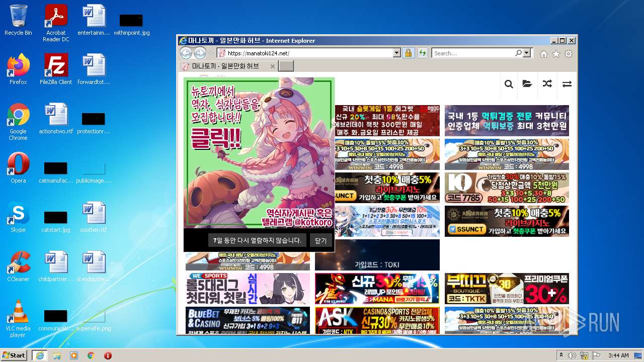This screenshot has height=362, width=644.
Task: Open the actionstwo.rtf document
Action: pos(56,119)
